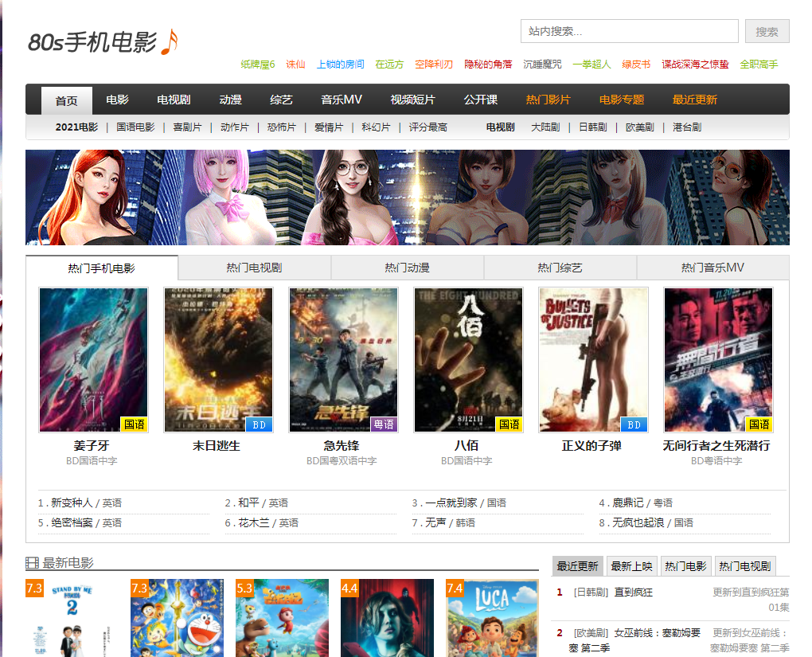Open the 首页 navigation tab
Image resolution: width=812 pixels, height=657 pixels.
66,100
